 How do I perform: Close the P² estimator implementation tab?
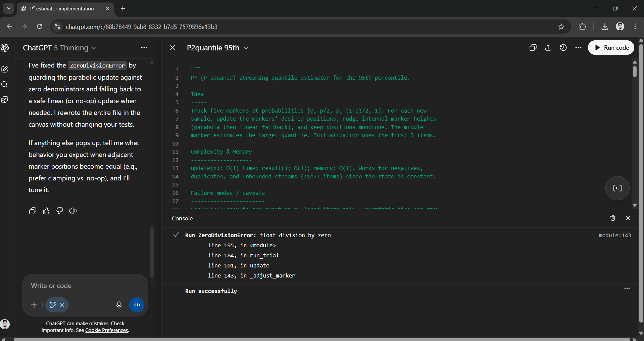(107, 8)
